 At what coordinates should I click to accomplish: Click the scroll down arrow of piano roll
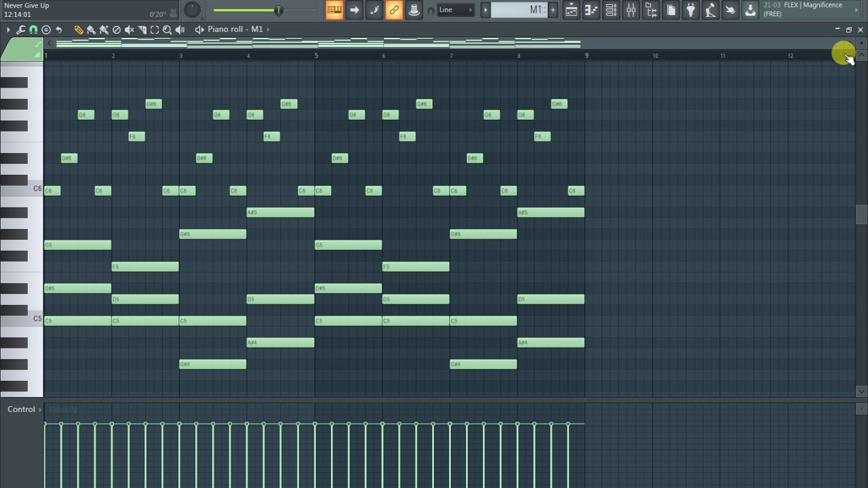(861, 391)
